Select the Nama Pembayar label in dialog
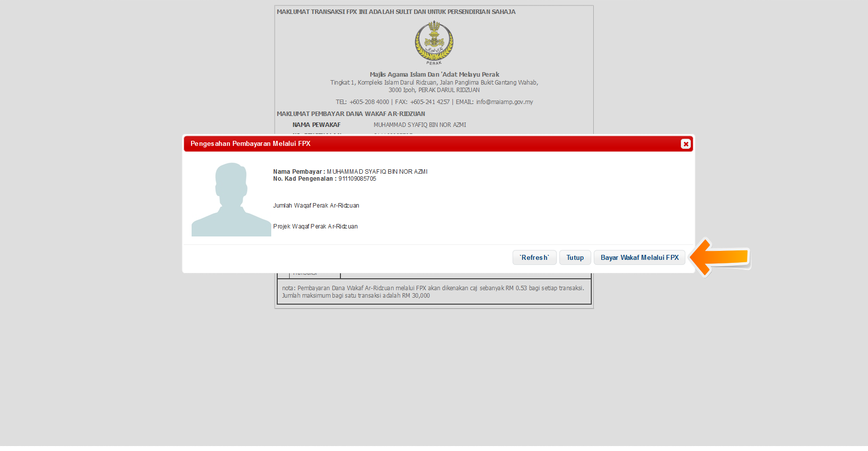Viewport: 868px width, 451px height. point(299,172)
